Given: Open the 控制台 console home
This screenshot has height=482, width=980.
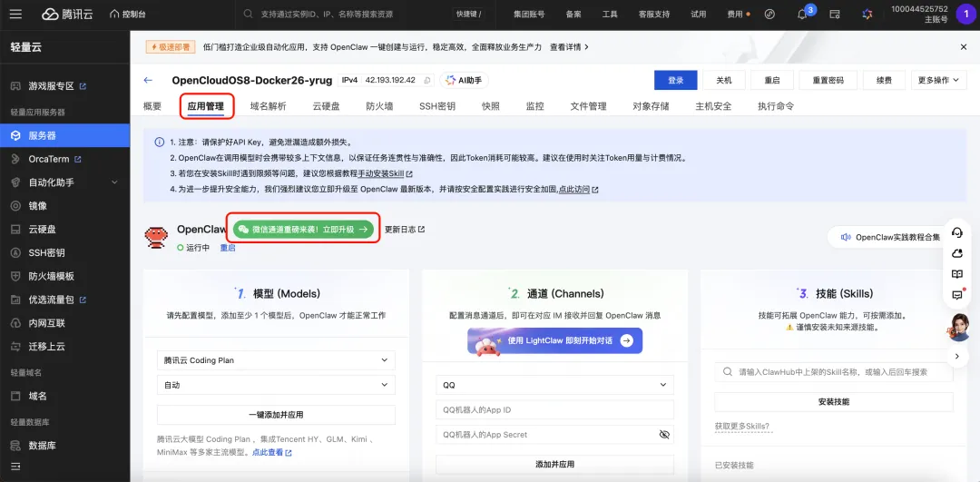Looking at the screenshot, I should [128, 14].
